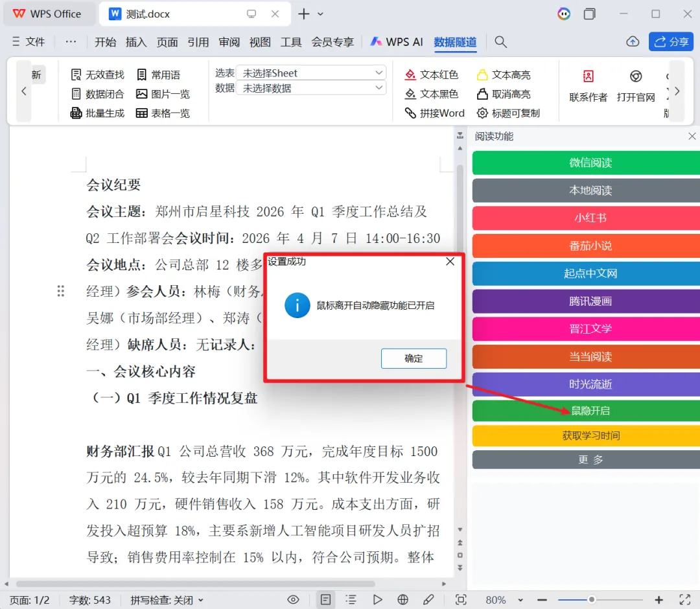
Task: Click the cloud upload icon
Action: click(633, 42)
